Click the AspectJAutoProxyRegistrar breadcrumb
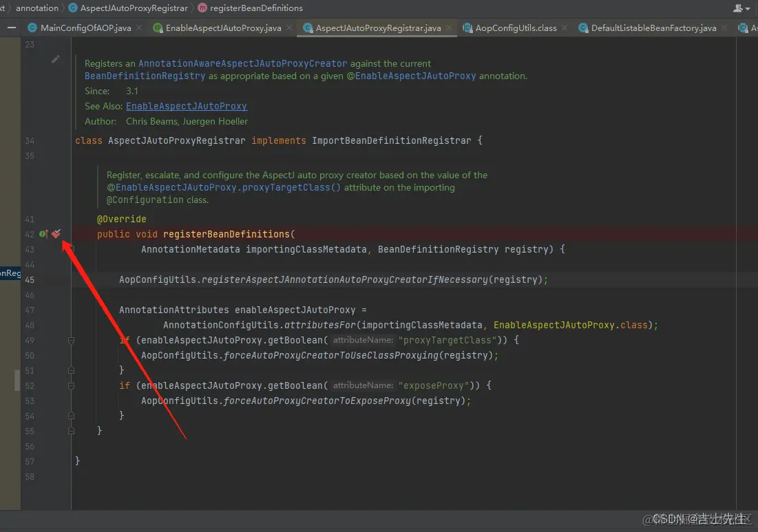The image size is (758, 532). point(134,8)
